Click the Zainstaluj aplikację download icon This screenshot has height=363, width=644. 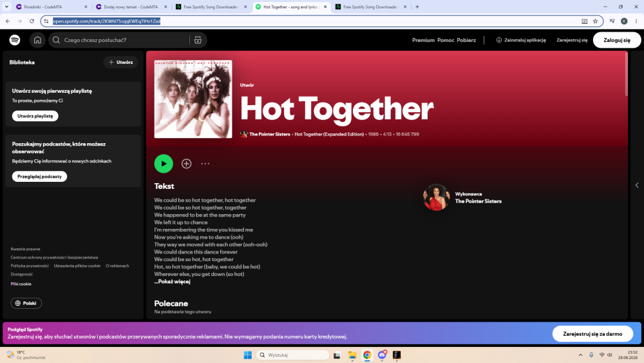[x=499, y=40]
